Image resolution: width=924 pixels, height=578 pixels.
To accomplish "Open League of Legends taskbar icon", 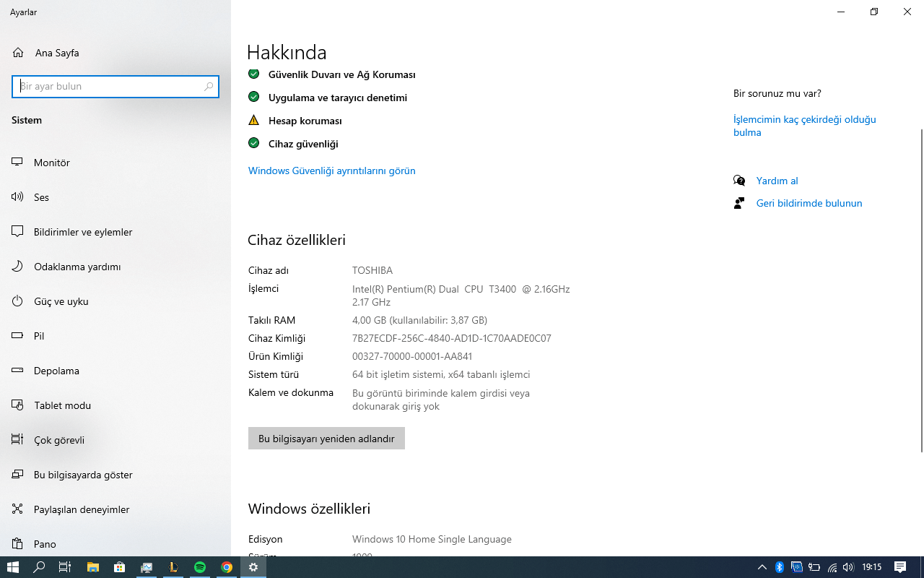I will click(x=173, y=567).
